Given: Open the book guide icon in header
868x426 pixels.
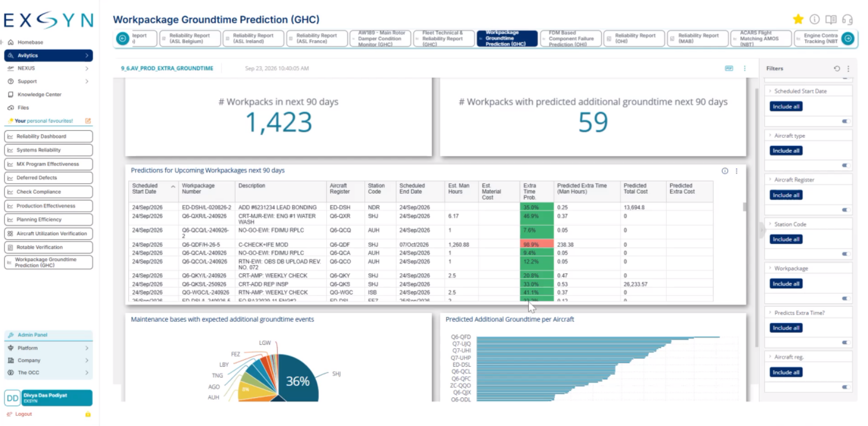Looking at the screenshot, I should (830, 20).
